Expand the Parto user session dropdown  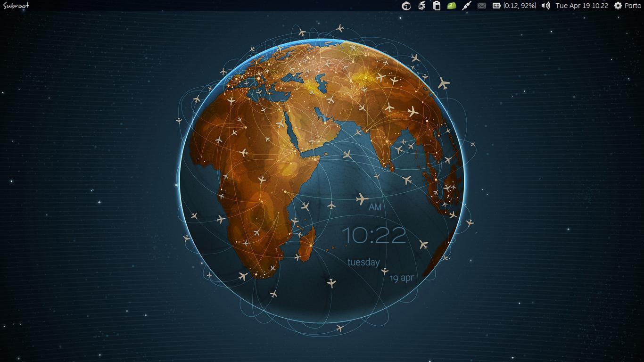(x=633, y=6)
